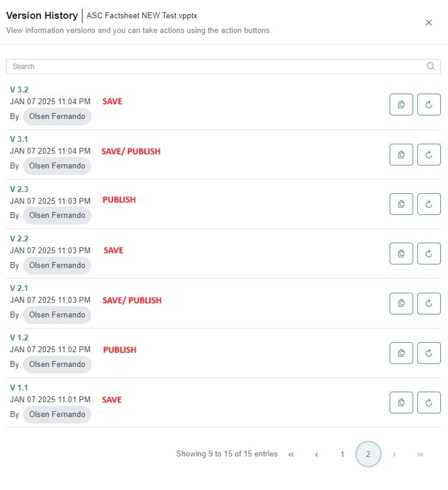
Task: Copy version V 1.1
Action: click(x=401, y=402)
